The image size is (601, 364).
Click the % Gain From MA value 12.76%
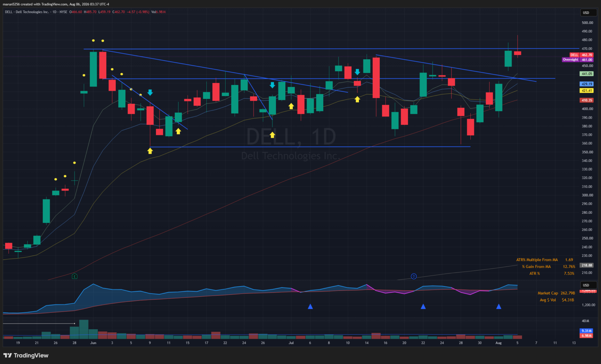pos(569,267)
